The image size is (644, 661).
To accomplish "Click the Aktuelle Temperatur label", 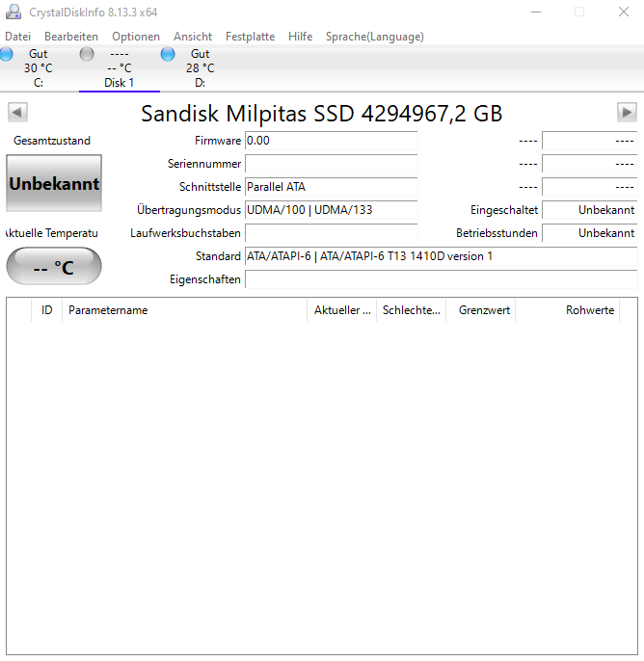I will [x=52, y=233].
